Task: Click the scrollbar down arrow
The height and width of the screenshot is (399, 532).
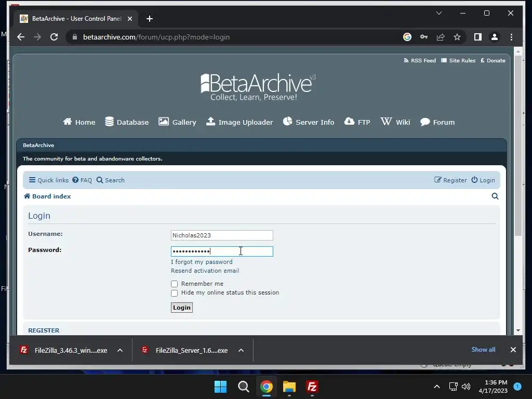Action: pyautogui.click(x=518, y=330)
